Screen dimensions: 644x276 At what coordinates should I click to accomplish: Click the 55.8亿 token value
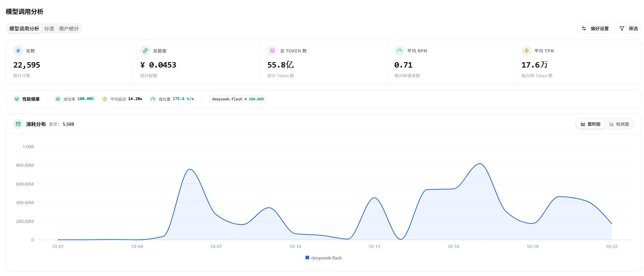(x=280, y=65)
